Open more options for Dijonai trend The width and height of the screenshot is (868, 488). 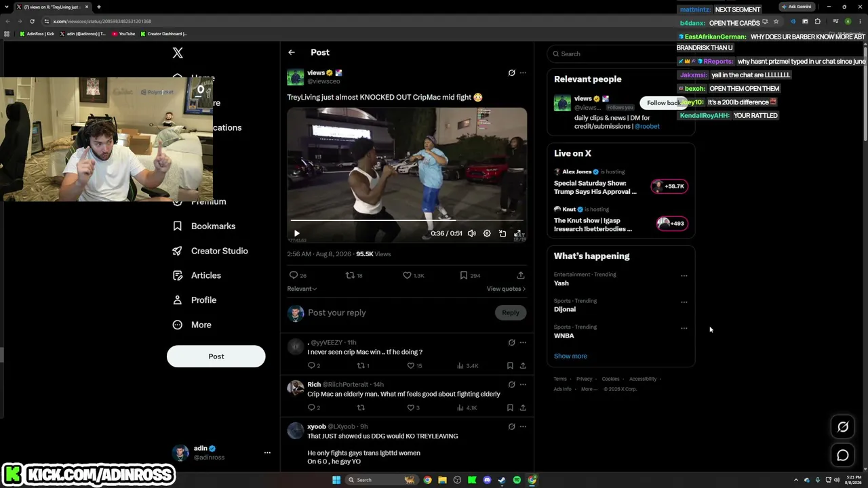(x=684, y=302)
